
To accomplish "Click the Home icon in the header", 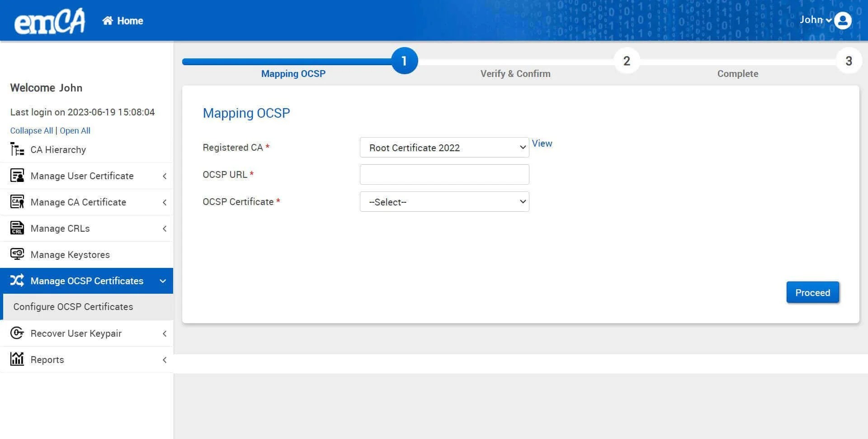I will (x=108, y=20).
